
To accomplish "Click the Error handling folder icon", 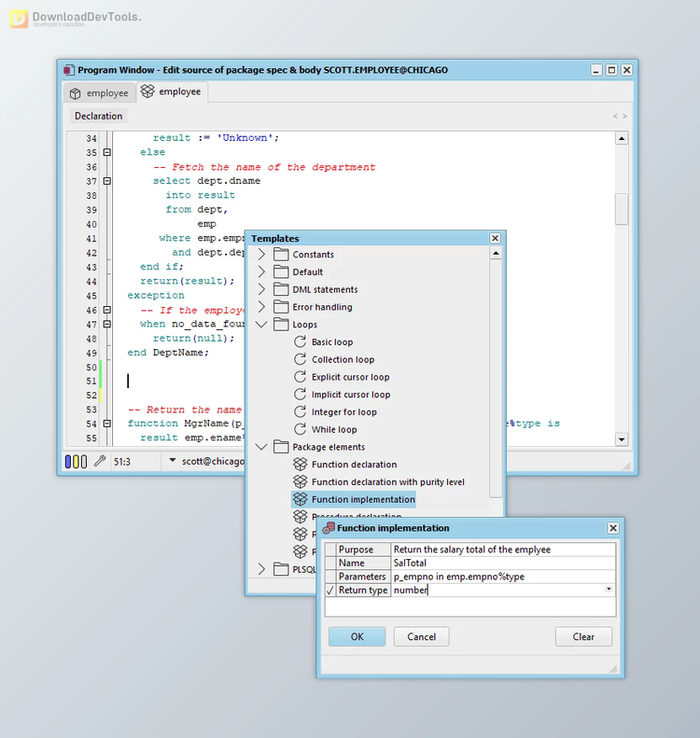I will click(x=281, y=307).
